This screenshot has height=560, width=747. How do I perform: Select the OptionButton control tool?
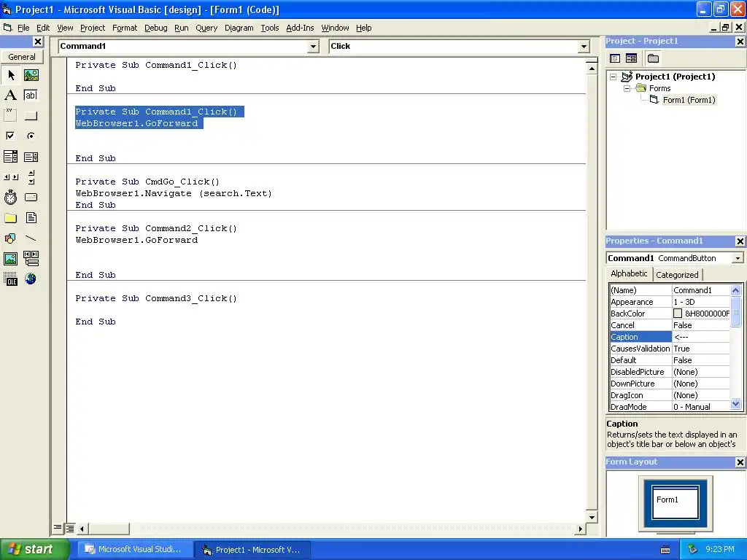[x=31, y=136]
